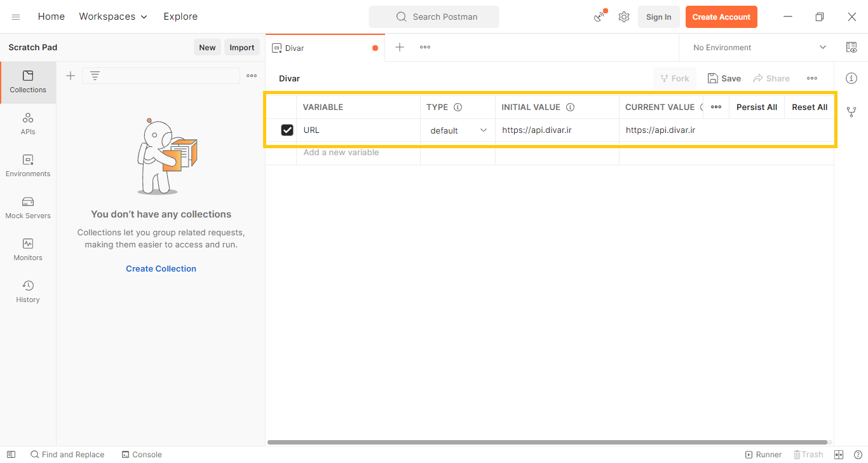The image size is (868, 463).
Task: Open Find and Replace
Action: coord(67,455)
